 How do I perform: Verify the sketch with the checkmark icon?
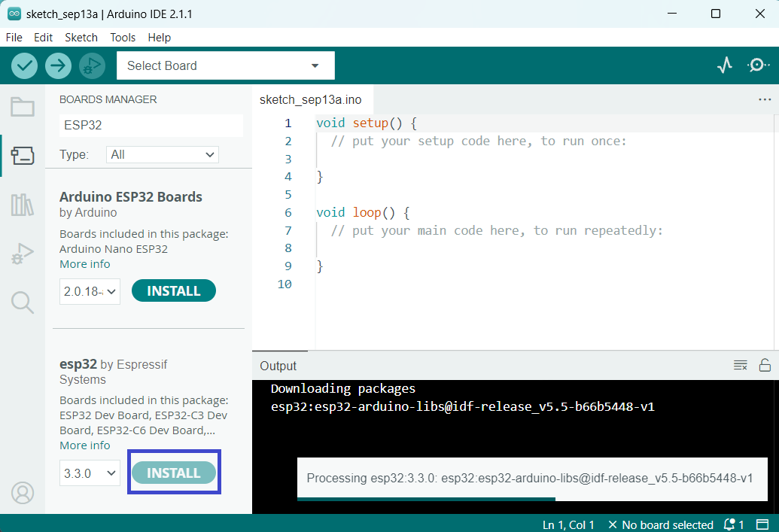pos(23,65)
